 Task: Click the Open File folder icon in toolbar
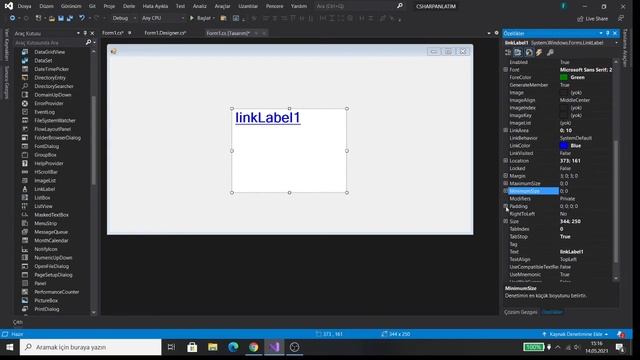click(x=51, y=18)
